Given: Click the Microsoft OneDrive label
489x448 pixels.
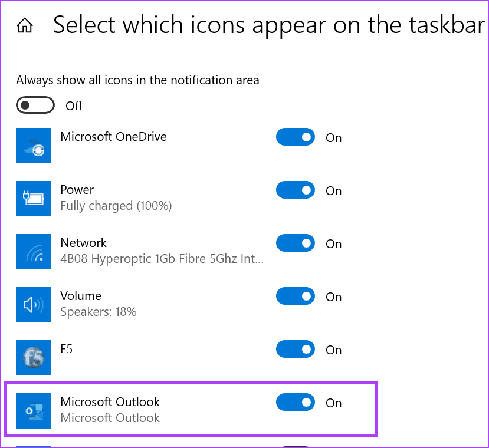Looking at the screenshot, I should point(113,137).
